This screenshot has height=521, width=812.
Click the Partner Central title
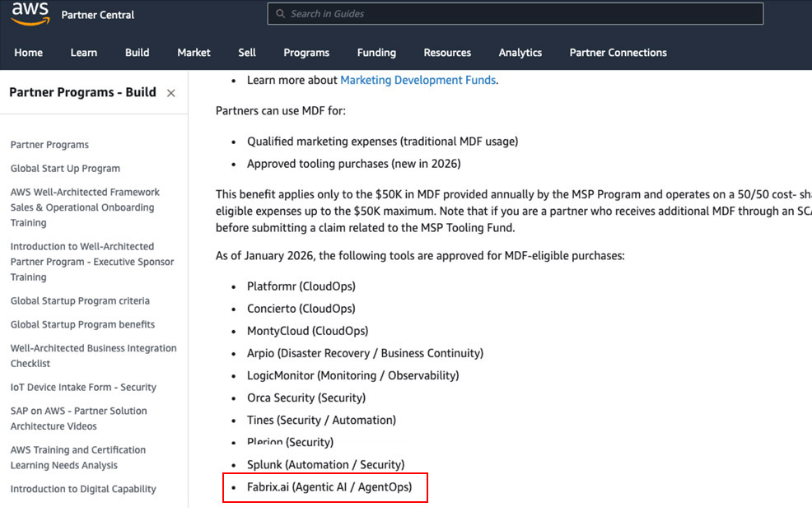[x=97, y=15]
